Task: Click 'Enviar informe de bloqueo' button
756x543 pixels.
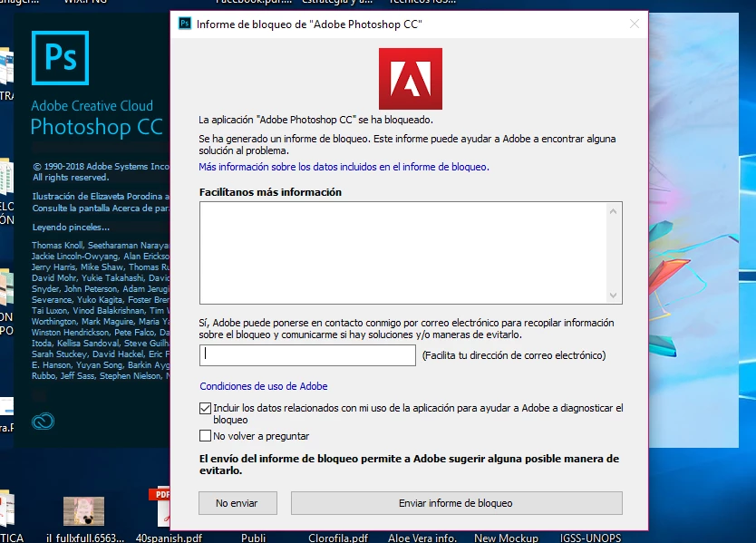Action: click(456, 503)
